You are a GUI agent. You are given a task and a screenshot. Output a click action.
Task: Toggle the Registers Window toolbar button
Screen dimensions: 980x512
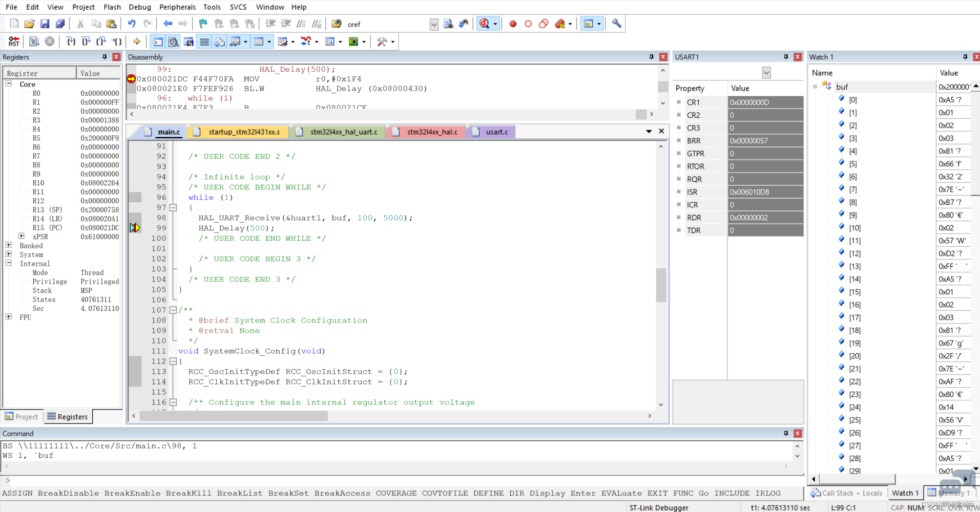tap(204, 41)
